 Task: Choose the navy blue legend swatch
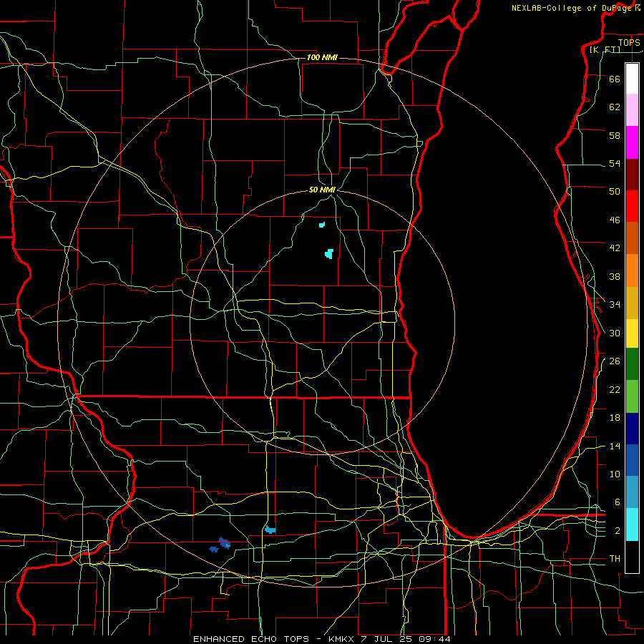point(632,429)
